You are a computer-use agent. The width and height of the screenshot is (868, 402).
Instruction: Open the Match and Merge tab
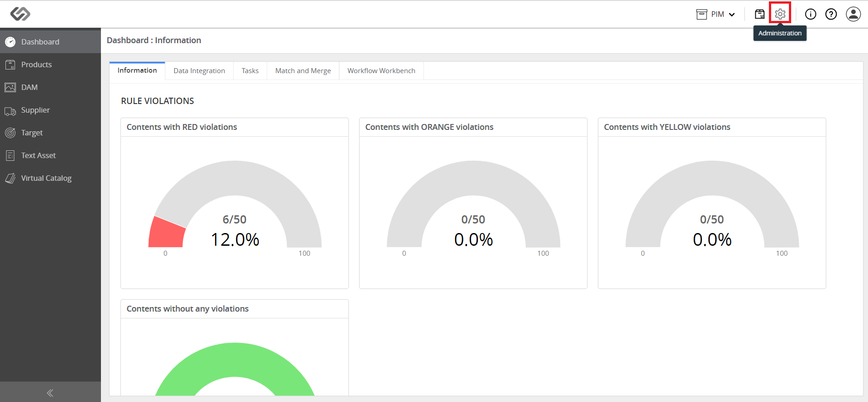tap(303, 71)
